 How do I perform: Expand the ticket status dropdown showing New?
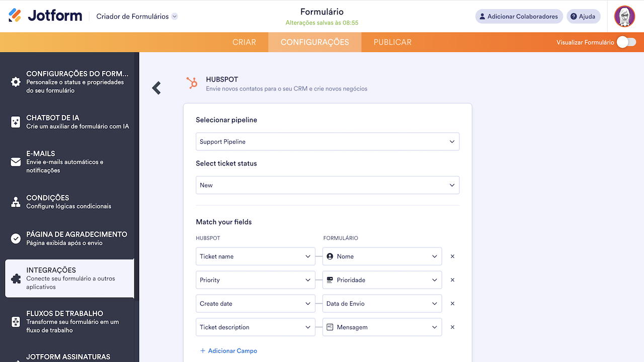coord(327,185)
